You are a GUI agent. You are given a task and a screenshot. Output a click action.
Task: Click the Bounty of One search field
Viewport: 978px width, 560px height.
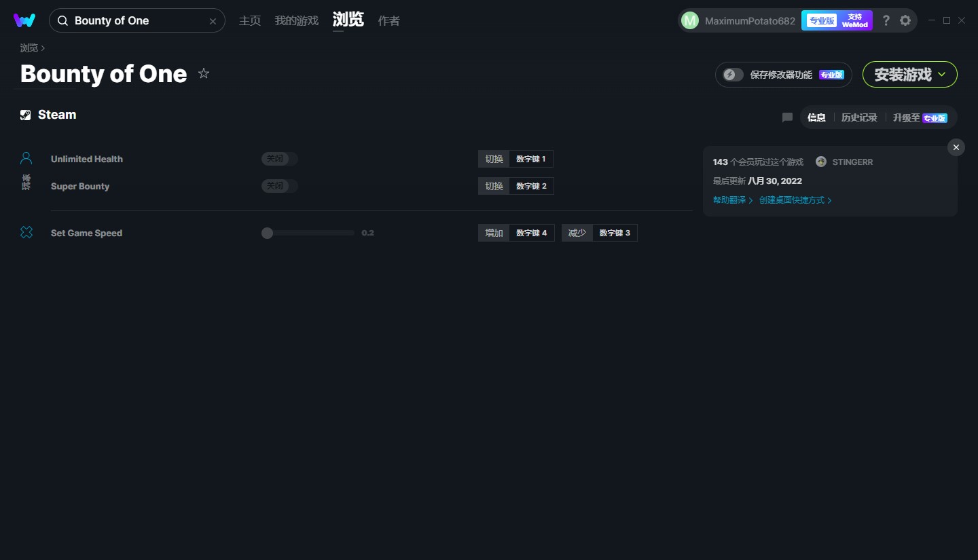coord(137,20)
